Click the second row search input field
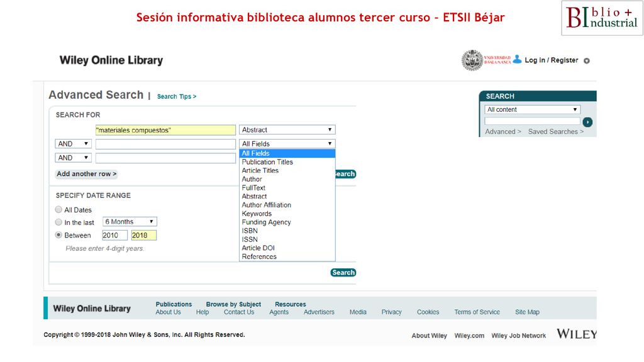Screen dimensions: 644x362 [165, 144]
